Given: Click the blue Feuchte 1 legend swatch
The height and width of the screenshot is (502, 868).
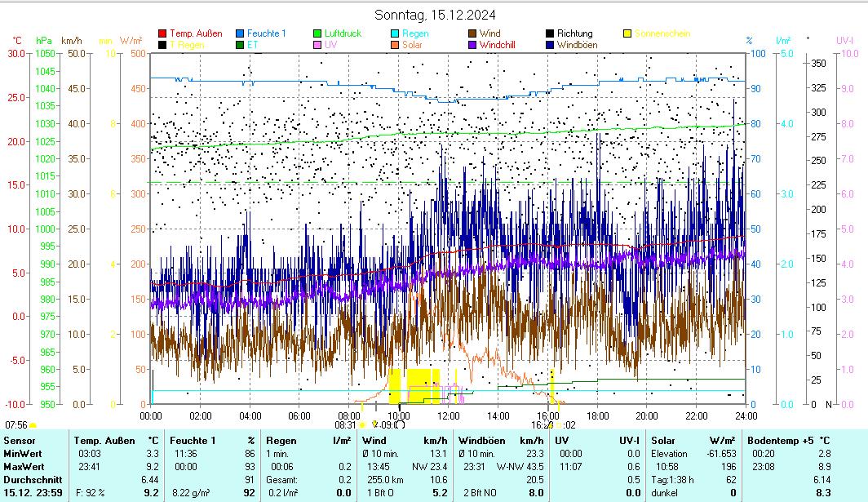Looking at the screenshot, I should coord(240,33).
